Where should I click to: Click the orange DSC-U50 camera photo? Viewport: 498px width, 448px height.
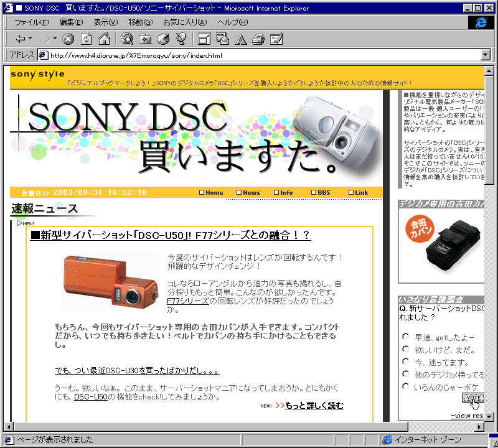click(x=111, y=282)
